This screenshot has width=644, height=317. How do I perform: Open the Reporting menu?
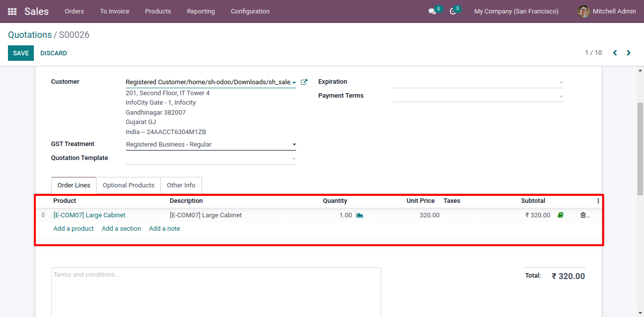tap(201, 11)
